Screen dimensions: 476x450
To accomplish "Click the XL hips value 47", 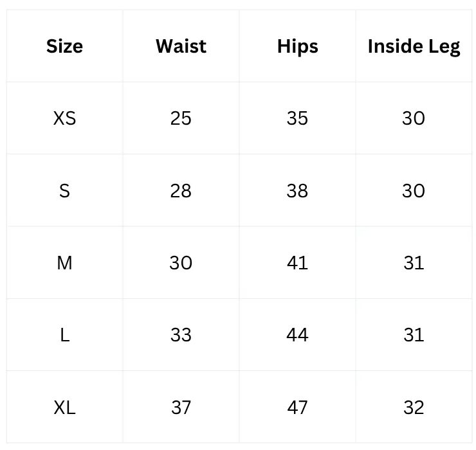I will pos(297,408).
